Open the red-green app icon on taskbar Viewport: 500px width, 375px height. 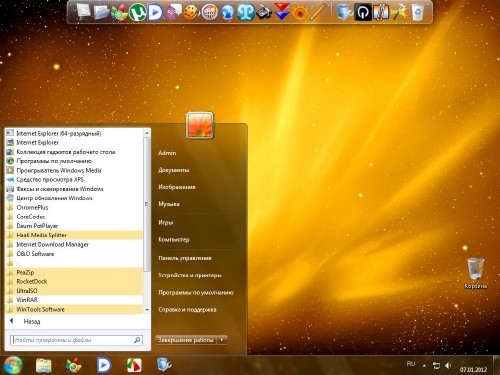click(x=134, y=365)
